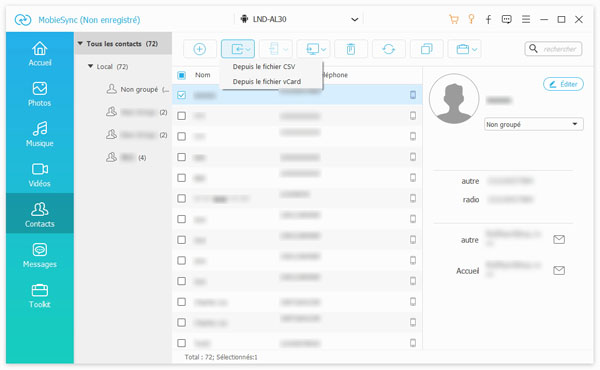
Task: Check the seventh contact row checkbox
Action: 181,219
